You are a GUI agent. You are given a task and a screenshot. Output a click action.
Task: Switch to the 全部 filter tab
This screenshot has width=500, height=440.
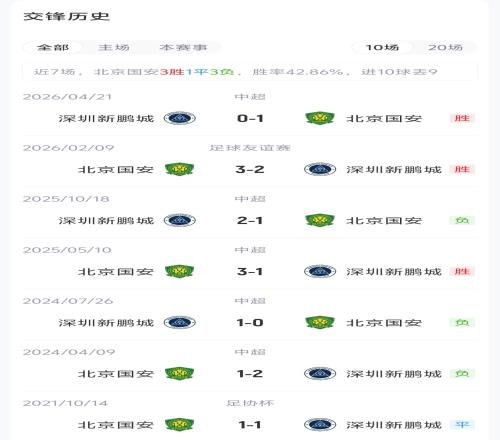click(53, 47)
